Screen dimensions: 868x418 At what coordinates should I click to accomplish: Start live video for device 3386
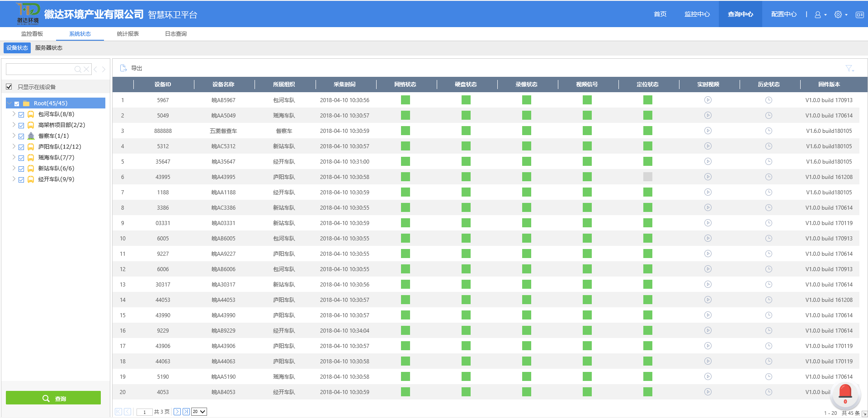point(708,207)
